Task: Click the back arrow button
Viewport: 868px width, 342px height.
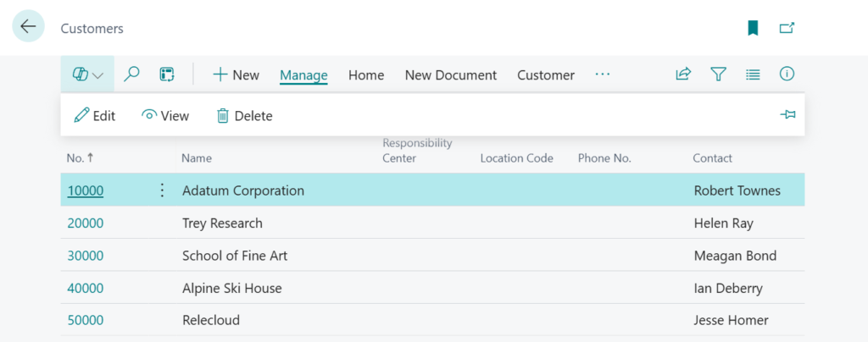Action: [x=28, y=27]
